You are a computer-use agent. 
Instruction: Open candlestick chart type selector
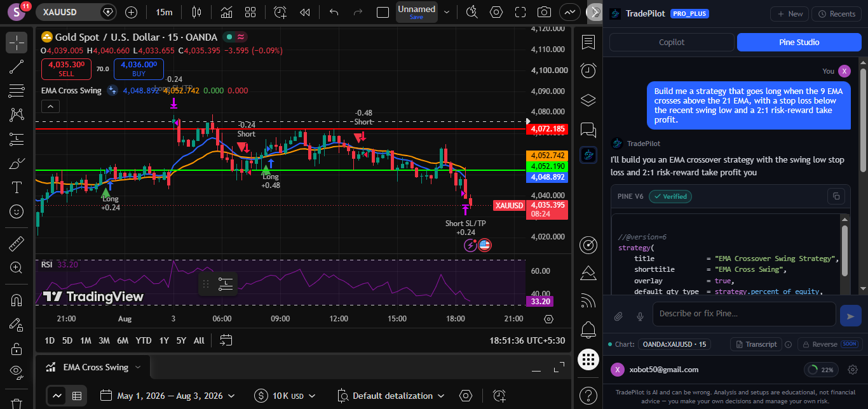coord(196,12)
